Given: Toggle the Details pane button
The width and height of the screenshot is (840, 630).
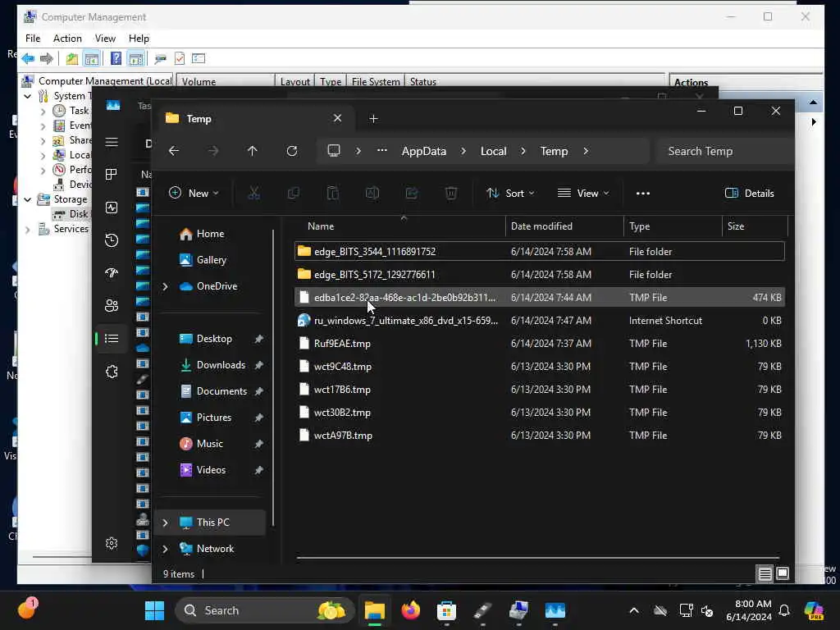Looking at the screenshot, I should coord(750,194).
